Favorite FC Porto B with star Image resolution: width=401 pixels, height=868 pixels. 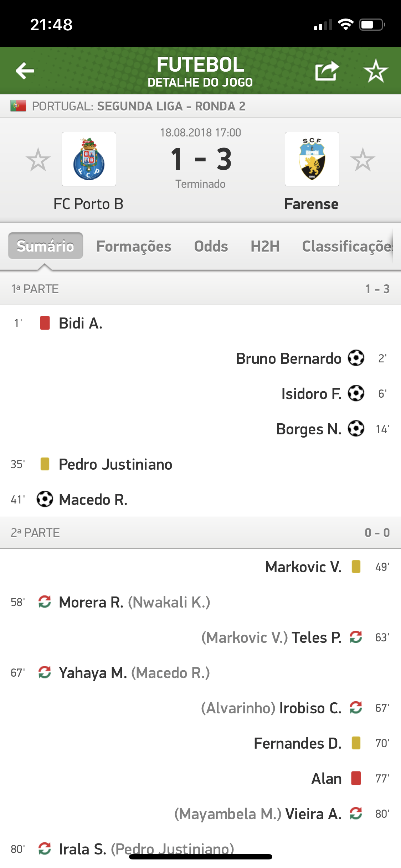pyautogui.click(x=38, y=160)
